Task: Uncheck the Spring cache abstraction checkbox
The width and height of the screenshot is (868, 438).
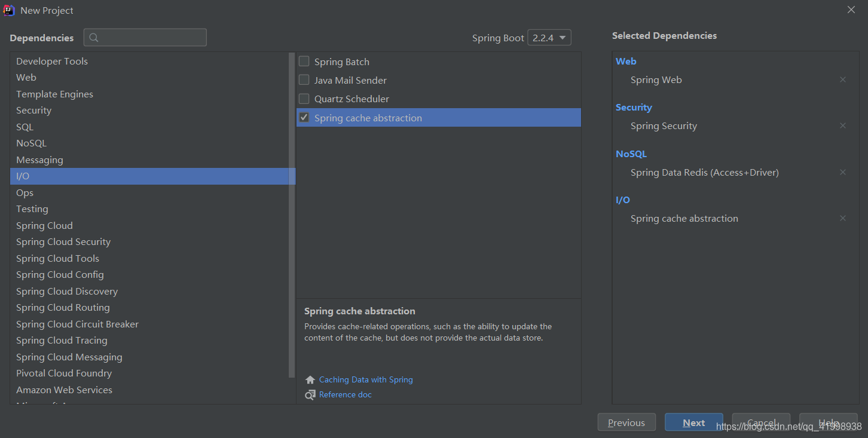Action: [x=304, y=117]
